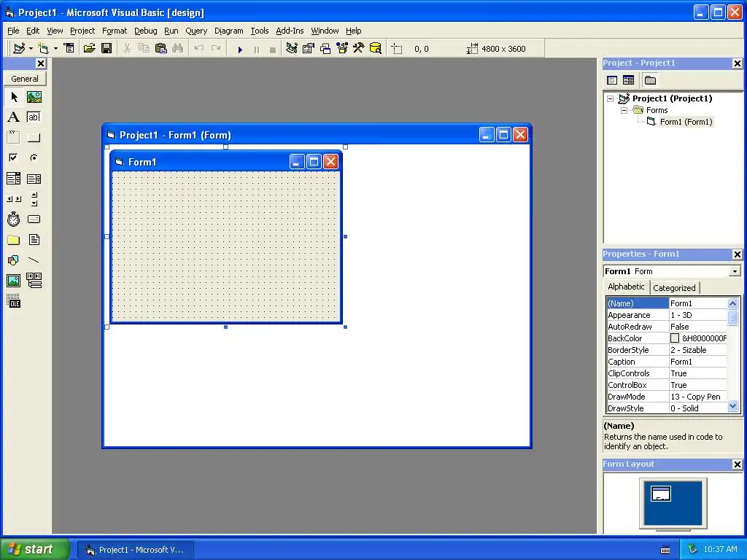Click the Toolbox hammer-and-wrench toolbar icon
Screen dimensions: 747x560
tap(359, 48)
